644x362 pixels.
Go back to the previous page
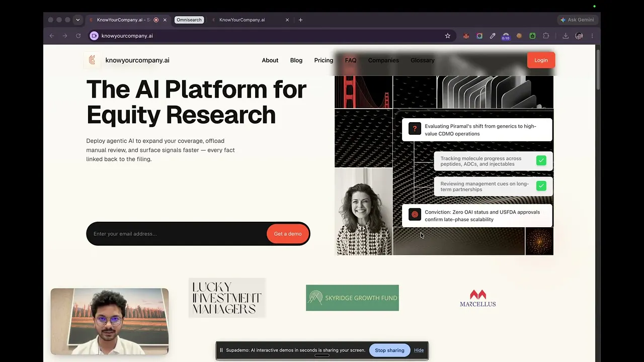52,36
